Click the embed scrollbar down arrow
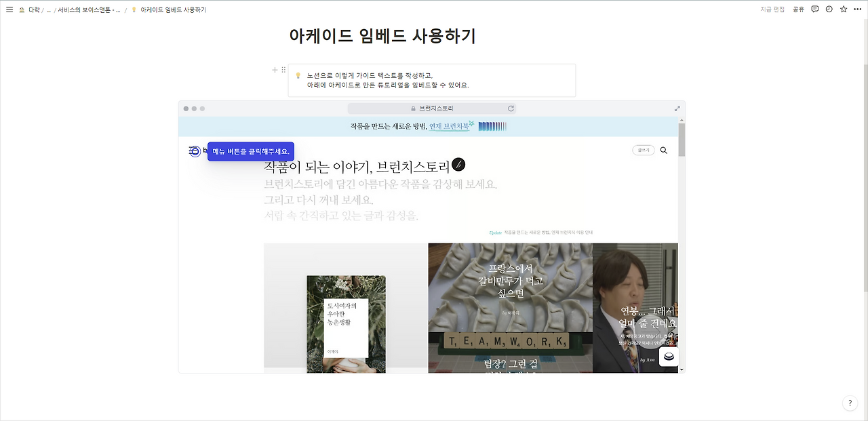The image size is (868, 421). click(x=682, y=369)
